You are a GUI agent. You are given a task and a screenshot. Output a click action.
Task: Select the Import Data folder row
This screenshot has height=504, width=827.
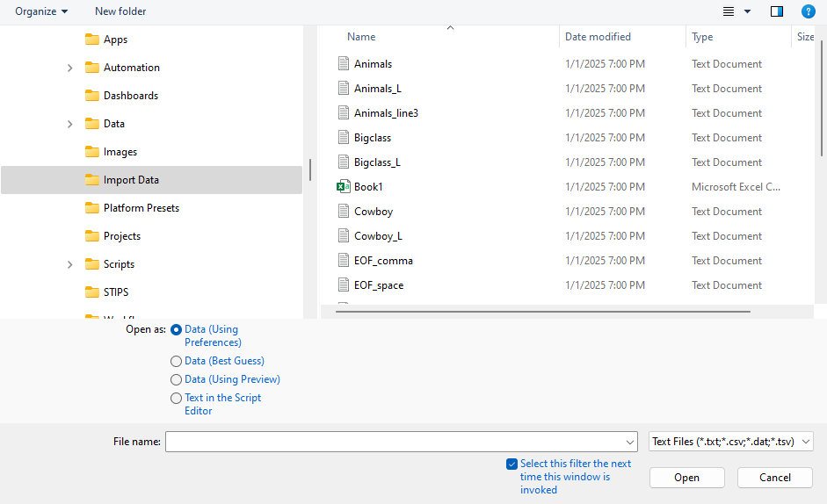coord(151,180)
